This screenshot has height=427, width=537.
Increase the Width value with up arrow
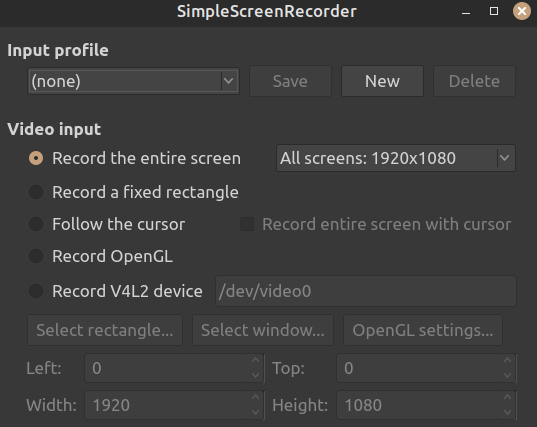point(255,398)
